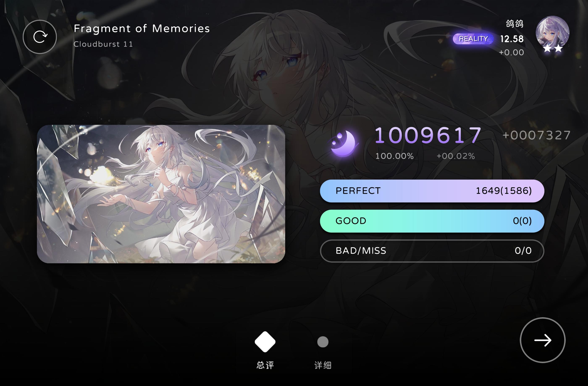Image resolution: width=588 pixels, height=386 pixels.
Task: Click the Cloudburst 11 difficulty label
Action: pyautogui.click(x=103, y=44)
